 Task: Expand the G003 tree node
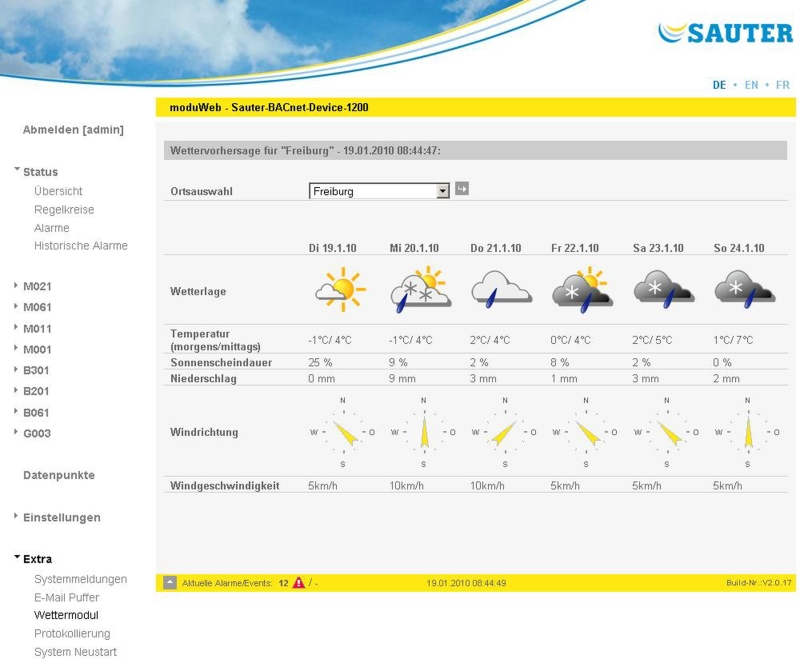[x=16, y=432]
